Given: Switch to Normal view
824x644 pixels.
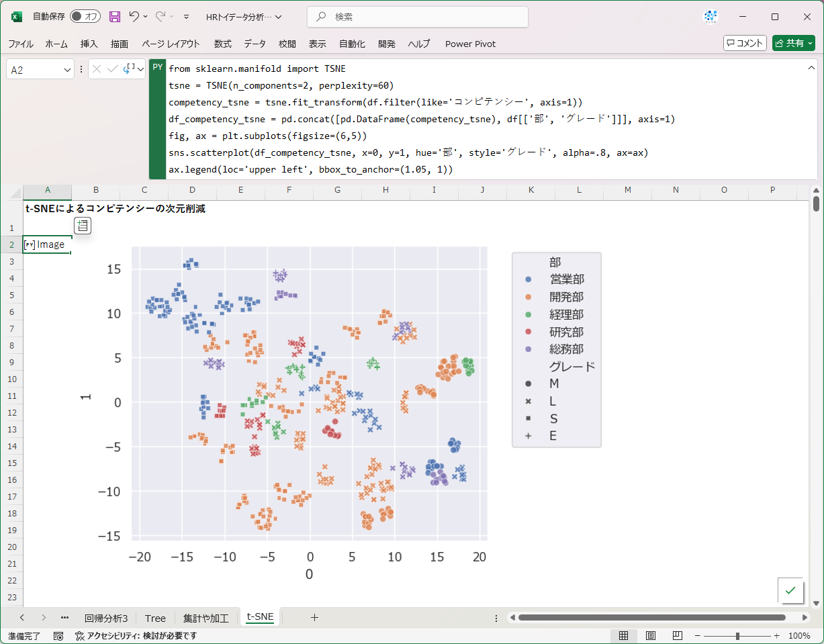Looking at the screenshot, I should (623, 636).
